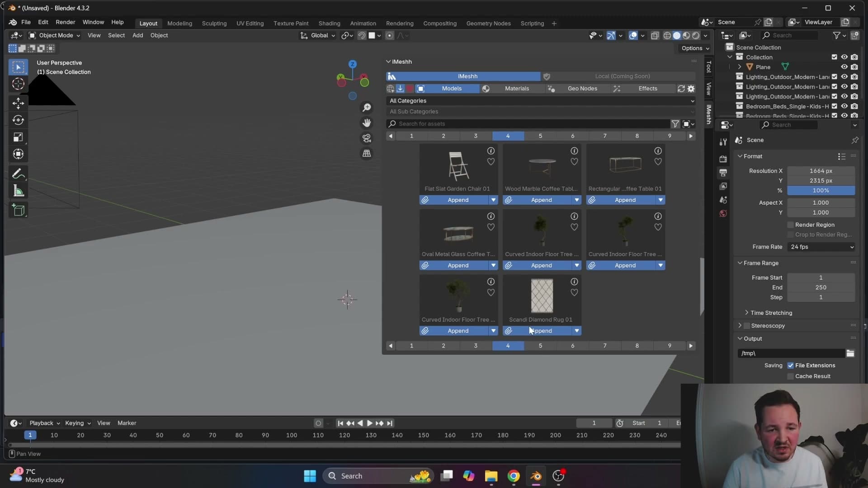Hide the Collection in viewport
This screenshot has height=488, width=868.
click(x=844, y=57)
